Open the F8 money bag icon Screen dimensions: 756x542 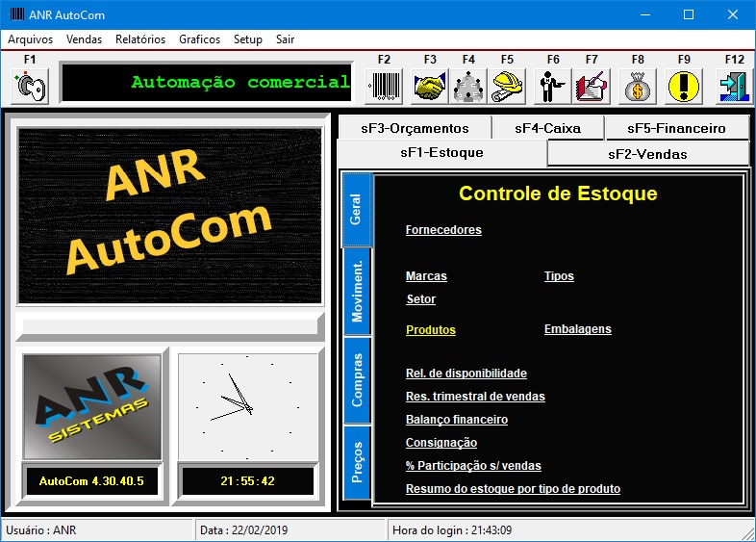[x=638, y=87]
